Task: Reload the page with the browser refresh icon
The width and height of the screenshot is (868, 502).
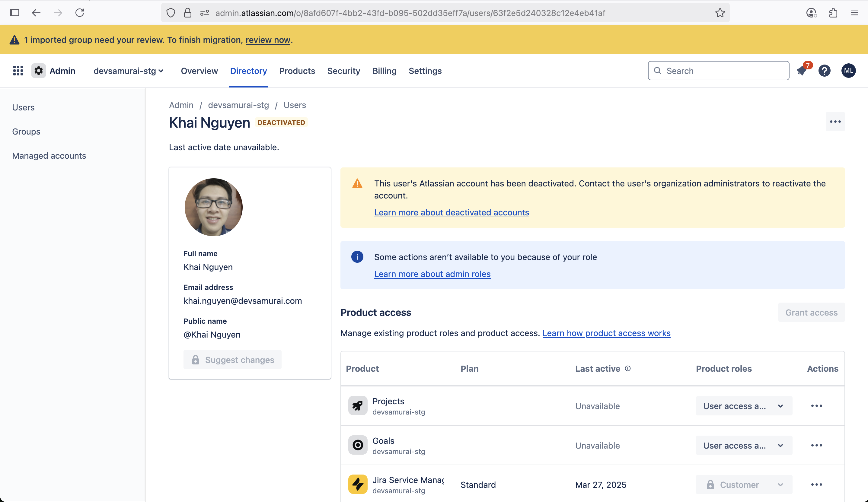Action: pos(80,13)
